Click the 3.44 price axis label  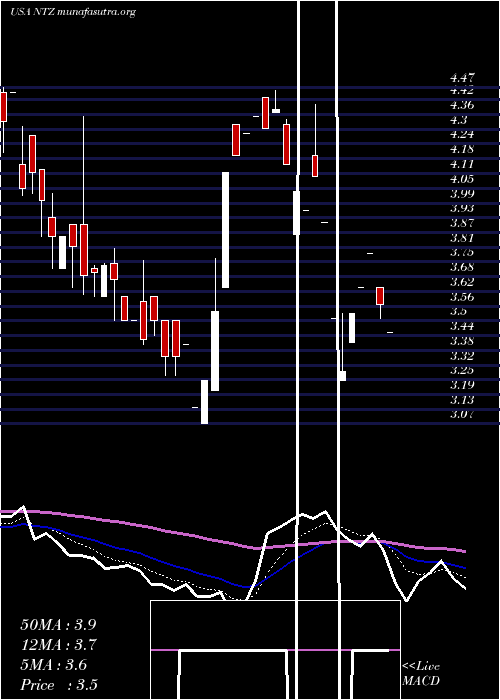[462, 326]
